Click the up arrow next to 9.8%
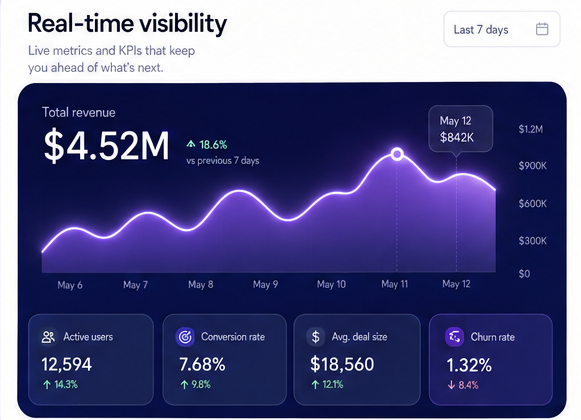Image resolution: width=581 pixels, height=420 pixels. point(184,385)
